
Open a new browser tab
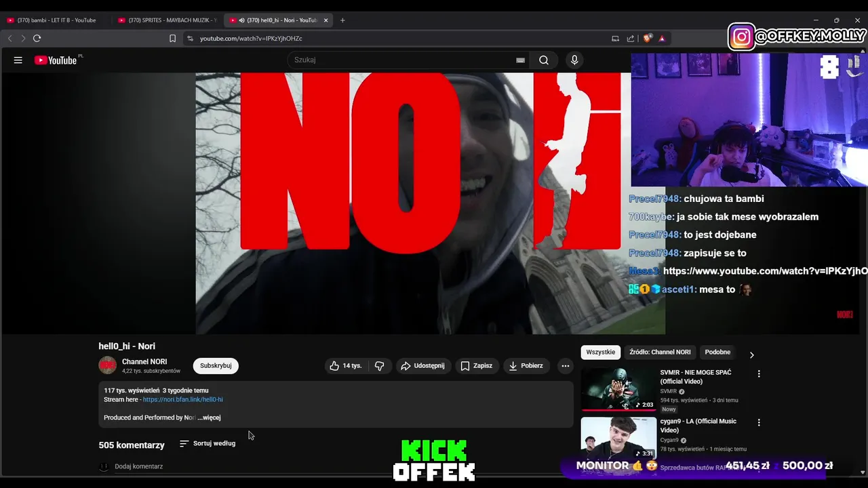click(x=342, y=20)
